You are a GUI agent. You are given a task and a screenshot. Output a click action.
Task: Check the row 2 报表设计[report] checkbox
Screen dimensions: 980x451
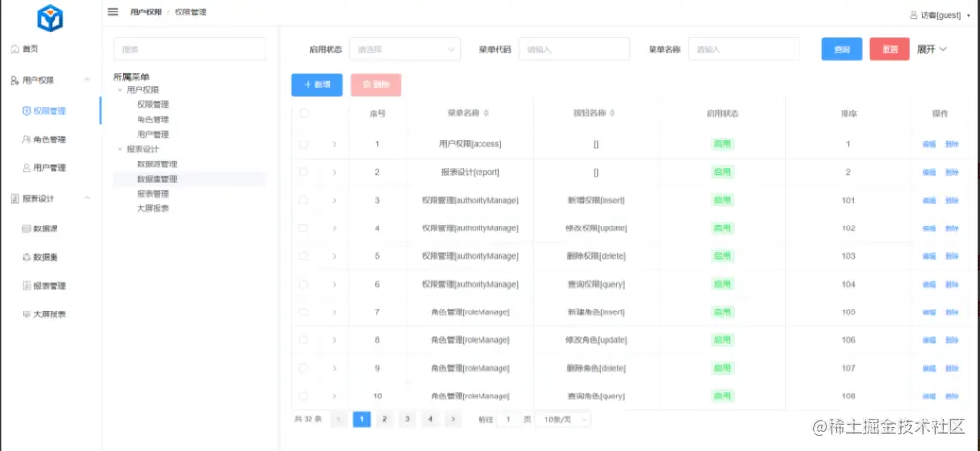click(303, 171)
